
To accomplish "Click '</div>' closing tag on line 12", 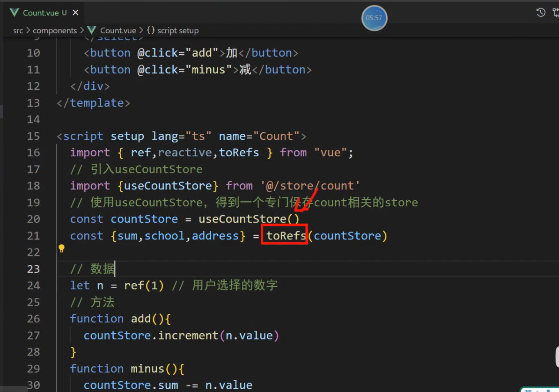I will pyautogui.click(x=90, y=86).
